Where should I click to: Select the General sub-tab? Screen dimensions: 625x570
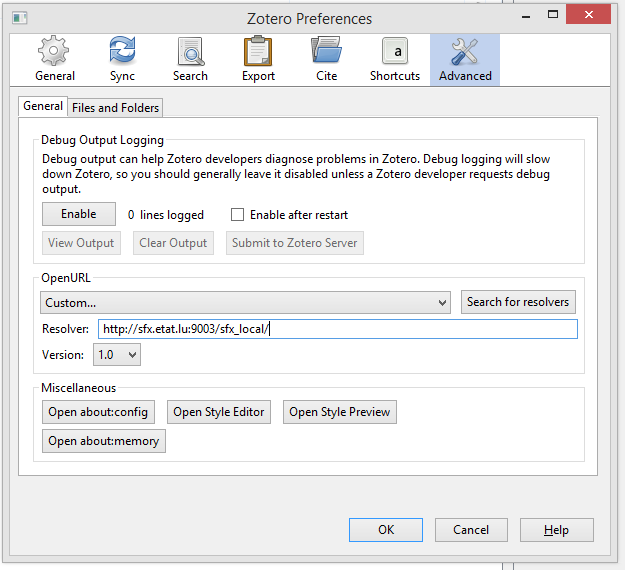click(x=43, y=106)
